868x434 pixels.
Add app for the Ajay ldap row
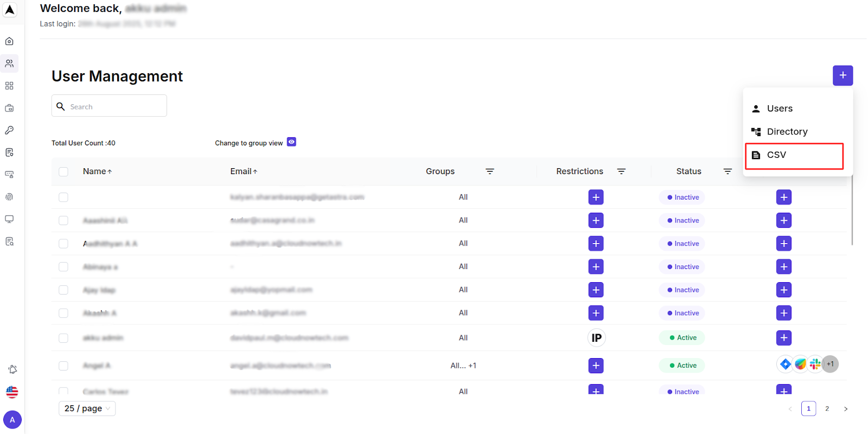[x=784, y=290]
